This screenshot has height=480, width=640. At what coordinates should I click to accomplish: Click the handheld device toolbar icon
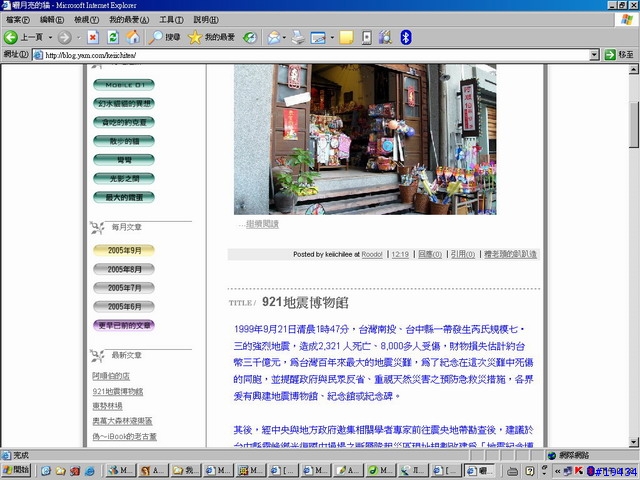[x=367, y=38]
